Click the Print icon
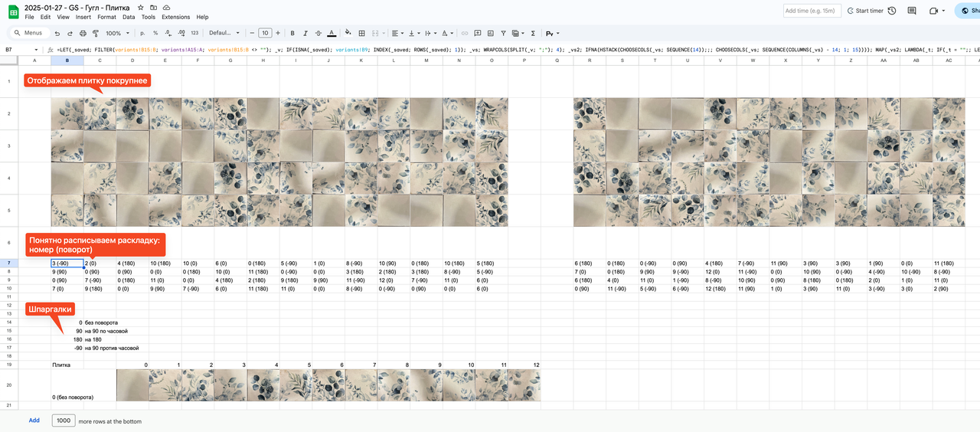 click(83, 33)
